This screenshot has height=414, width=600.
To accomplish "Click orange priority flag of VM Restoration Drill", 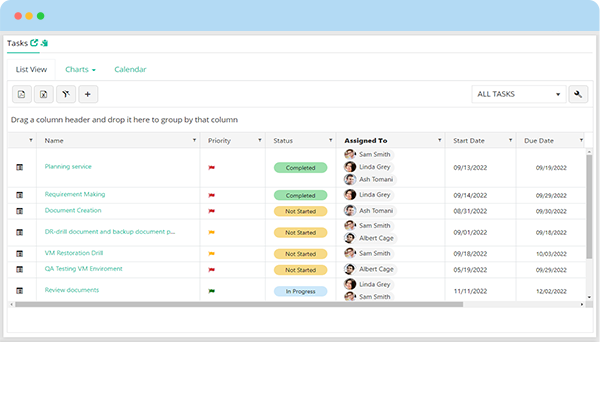I will 211,254.
